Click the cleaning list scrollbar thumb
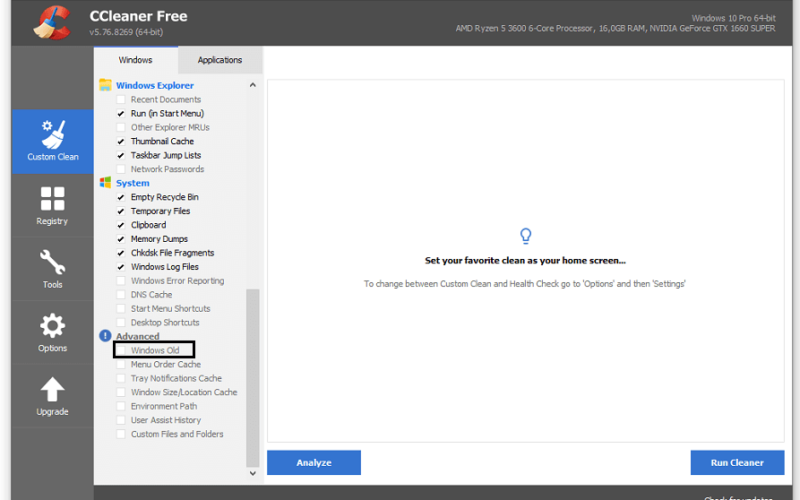Image resolution: width=800 pixels, height=500 pixels. point(253,378)
